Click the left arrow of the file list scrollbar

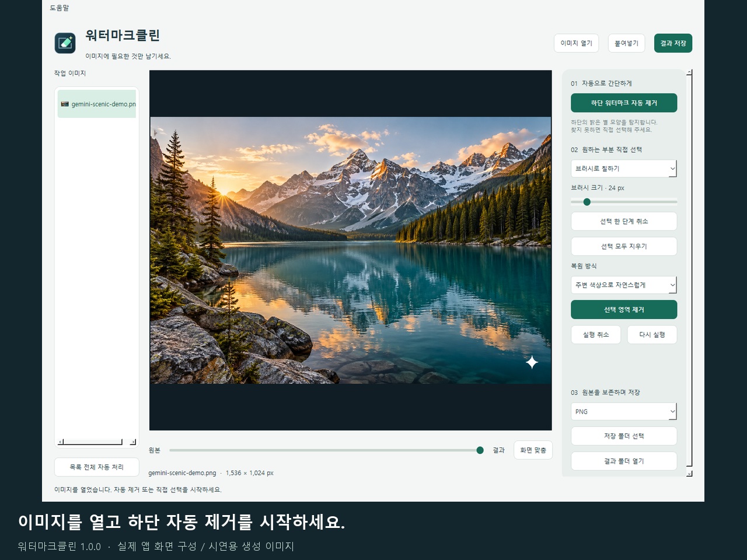60,442
